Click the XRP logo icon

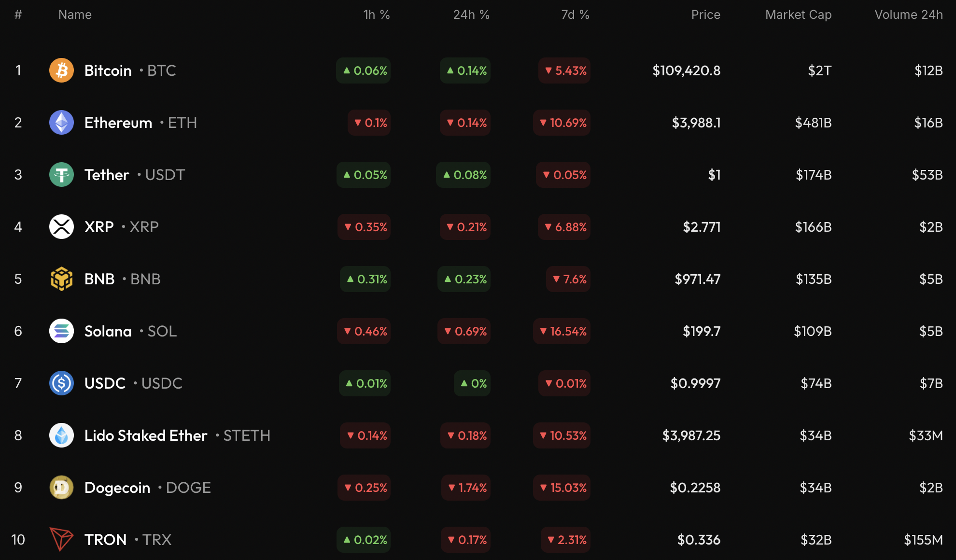[x=61, y=227]
